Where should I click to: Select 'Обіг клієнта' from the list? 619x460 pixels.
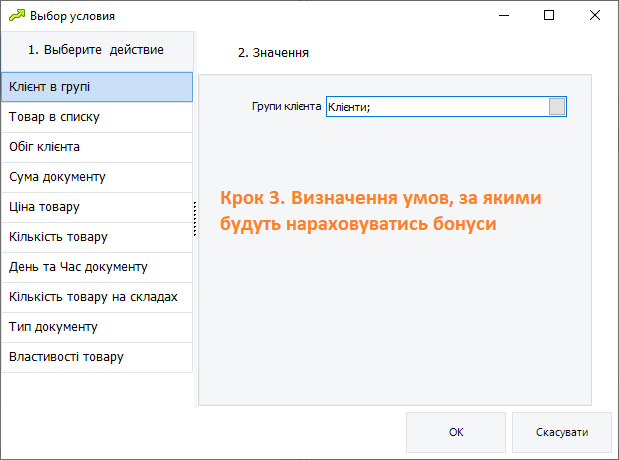click(x=97, y=147)
